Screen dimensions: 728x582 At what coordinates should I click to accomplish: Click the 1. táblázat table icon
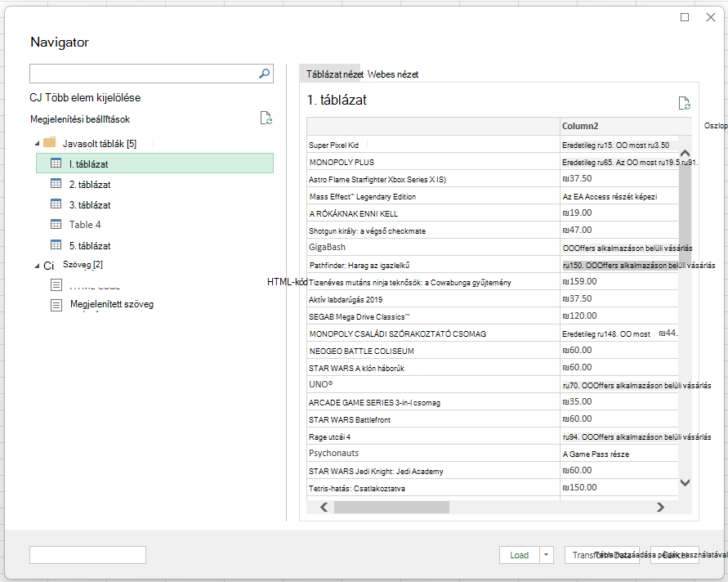[x=56, y=163]
